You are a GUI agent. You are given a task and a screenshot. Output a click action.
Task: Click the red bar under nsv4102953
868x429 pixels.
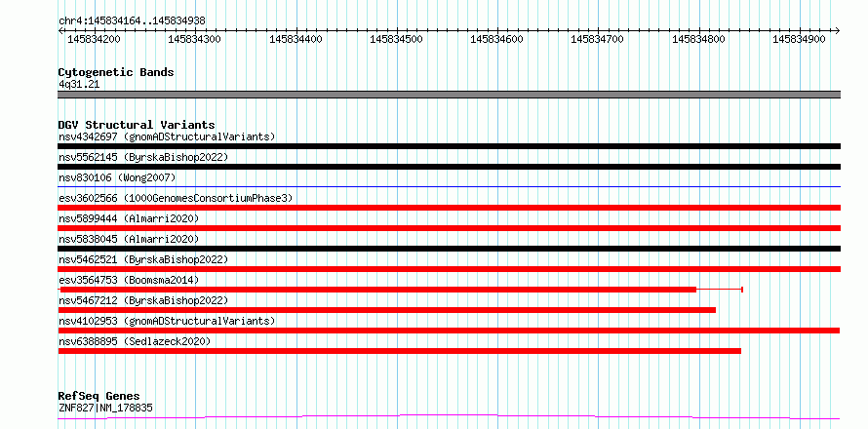coord(449,331)
